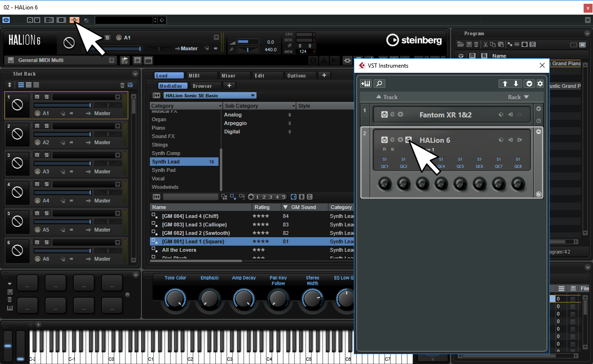Add track instrument in VST Instruments window
The height and width of the screenshot is (364, 593).
366,84
